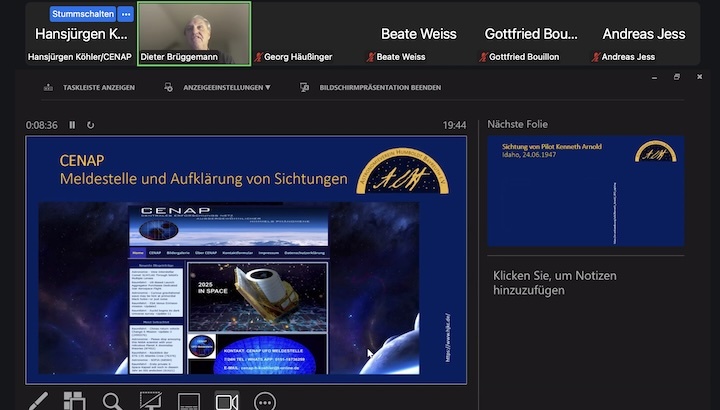Toggle the camera icon in presenter toolbar

pos(227,401)
